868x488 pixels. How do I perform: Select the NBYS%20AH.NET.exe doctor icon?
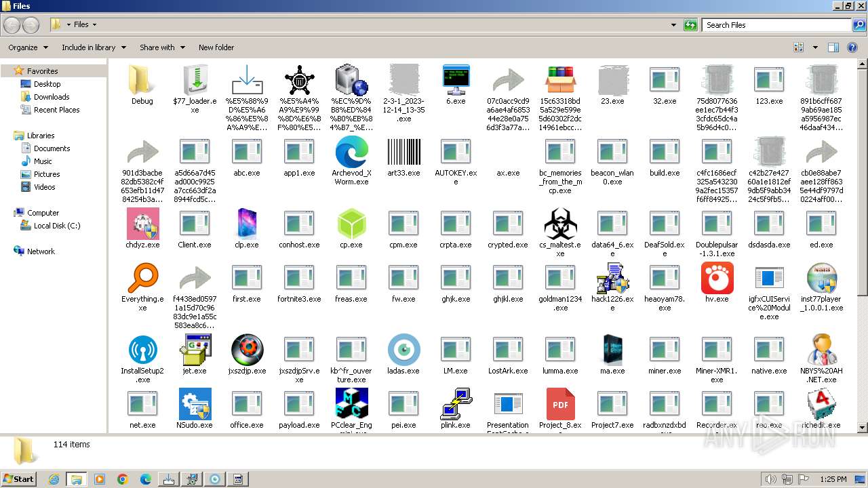pyautogui.click(x=821, y=350)
